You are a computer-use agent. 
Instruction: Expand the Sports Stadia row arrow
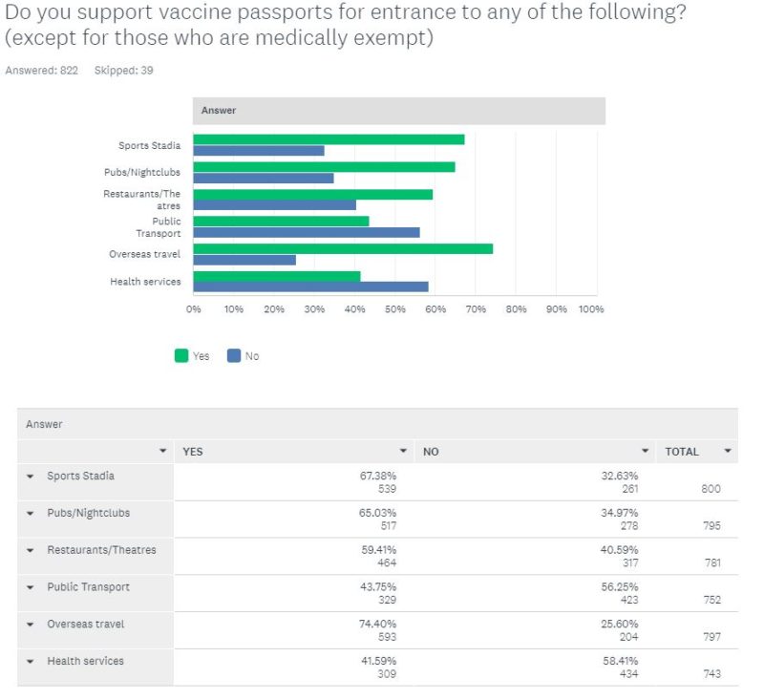pos(31,477)
